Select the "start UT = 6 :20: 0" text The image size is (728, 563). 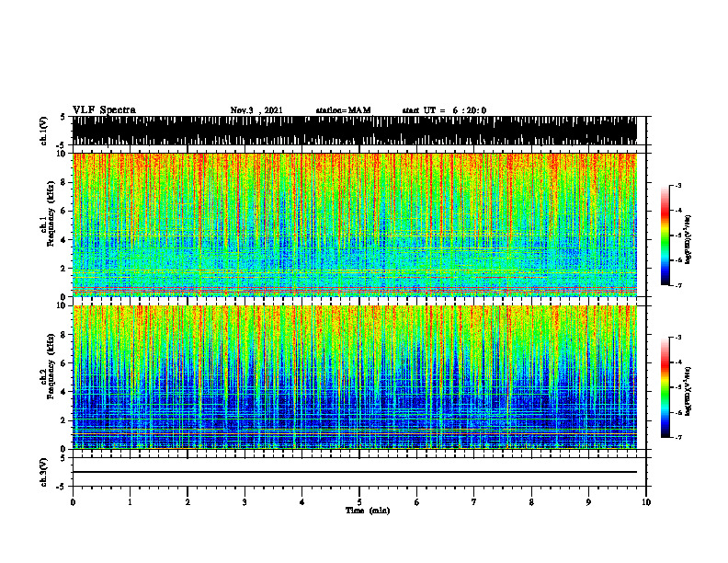coord(444,110)
